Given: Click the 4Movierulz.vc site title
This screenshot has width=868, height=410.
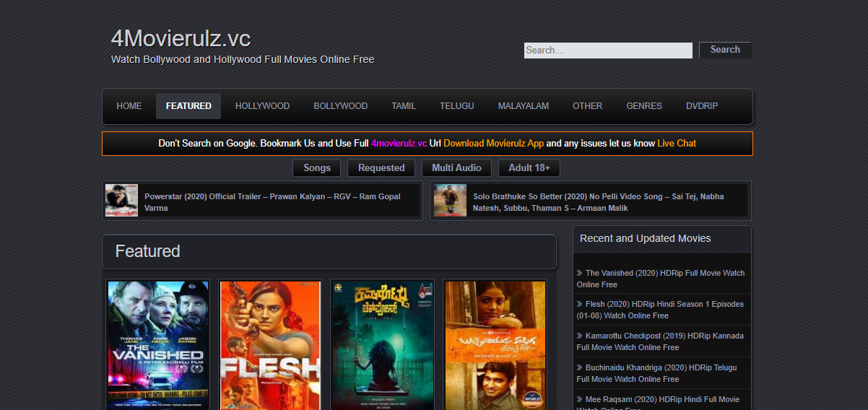Looking at the screenshot, I should click(x=181, y=39).
